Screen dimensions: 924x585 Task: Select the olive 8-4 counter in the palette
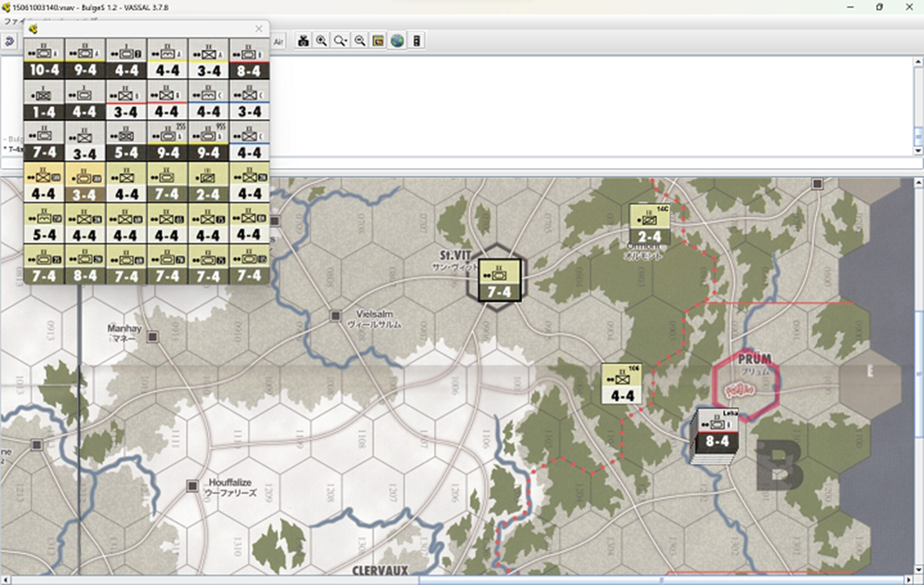(x=85, y=265)
